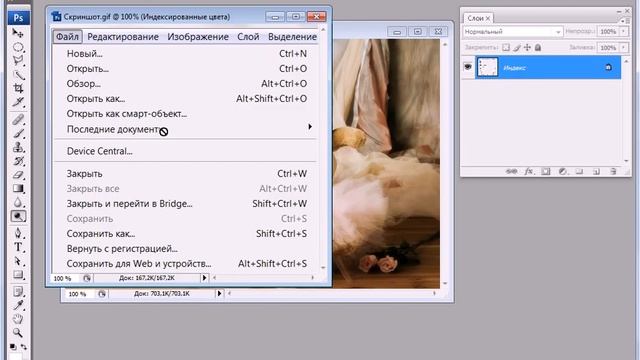Image resolution: width=640 pixels, height=360 pixels.
Task: Select the Zoom tool
Action: click(18, 333)
